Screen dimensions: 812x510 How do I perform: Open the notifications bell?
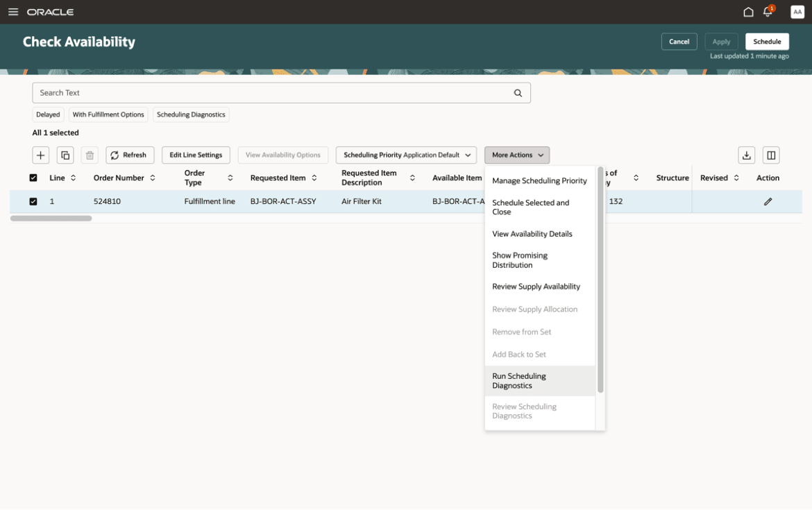pyautogui.click(x=768, y=11)
